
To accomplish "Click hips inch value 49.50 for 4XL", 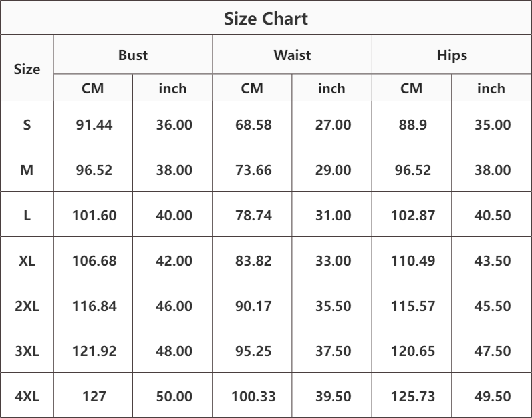I will click(493, 397).
